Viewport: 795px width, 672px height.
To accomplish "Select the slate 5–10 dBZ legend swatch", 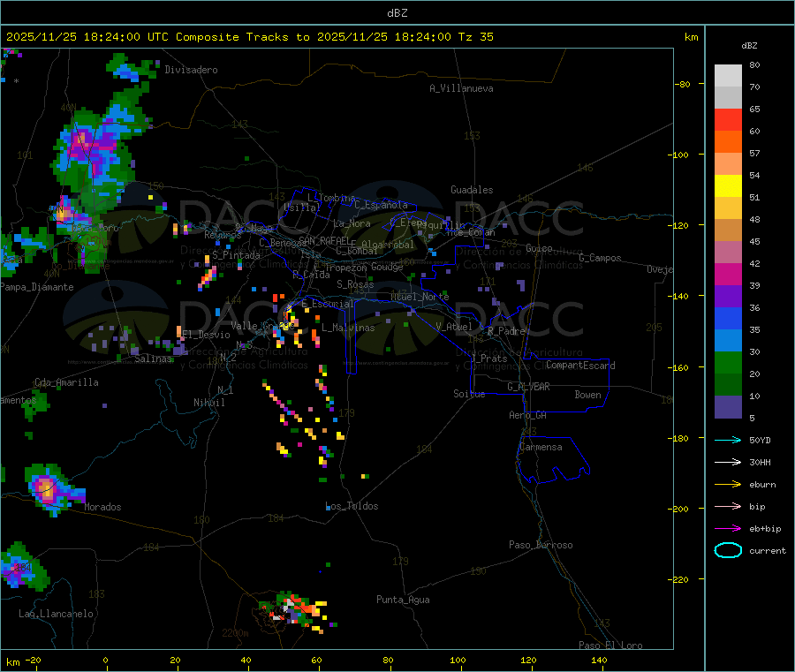I will tap(728, 407).
